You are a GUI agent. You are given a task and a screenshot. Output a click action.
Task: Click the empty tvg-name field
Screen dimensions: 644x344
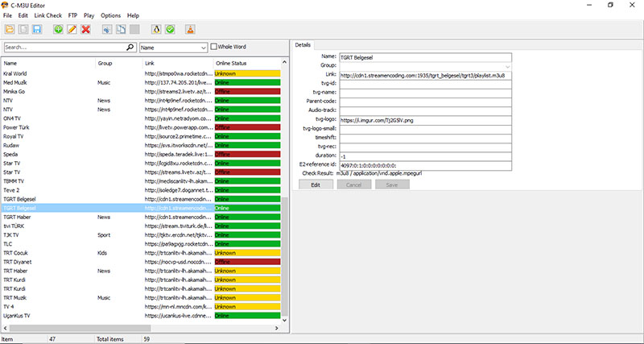click(426, 93)
